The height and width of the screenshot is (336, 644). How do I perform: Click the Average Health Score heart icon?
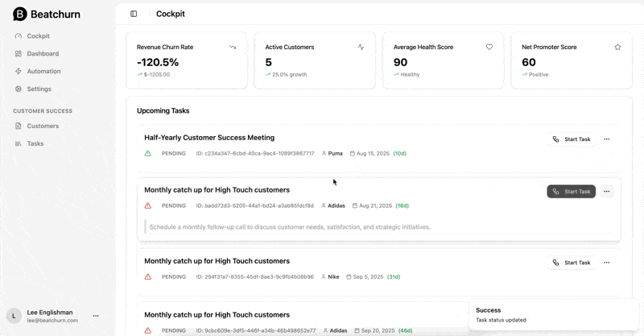tap(489, 48)
